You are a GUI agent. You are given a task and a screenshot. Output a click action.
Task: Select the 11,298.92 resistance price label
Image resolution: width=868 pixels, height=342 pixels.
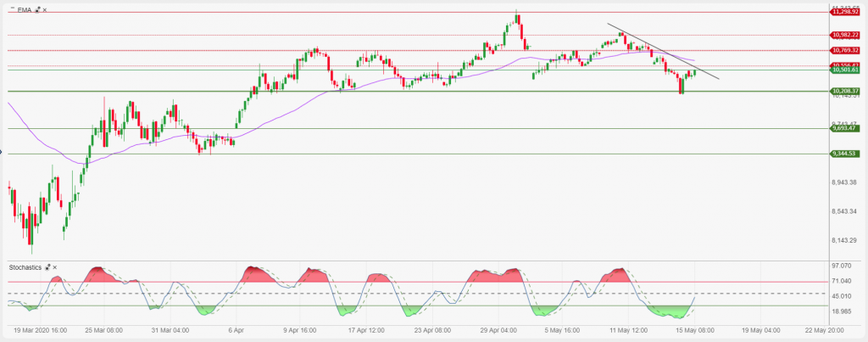click(x=846, y=12)
